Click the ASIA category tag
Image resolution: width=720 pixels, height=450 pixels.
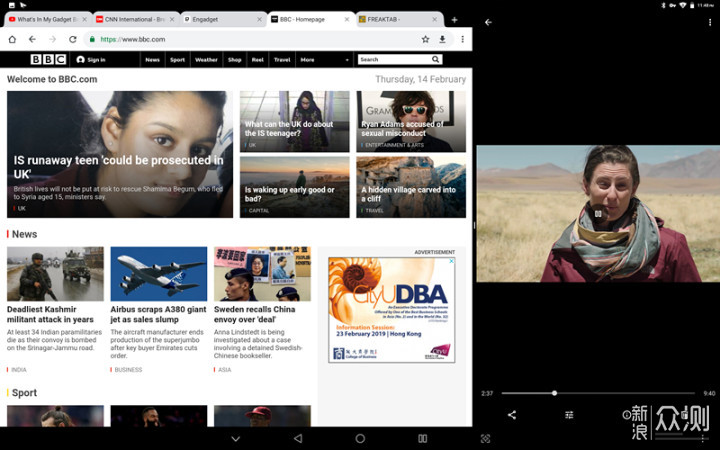225,370
